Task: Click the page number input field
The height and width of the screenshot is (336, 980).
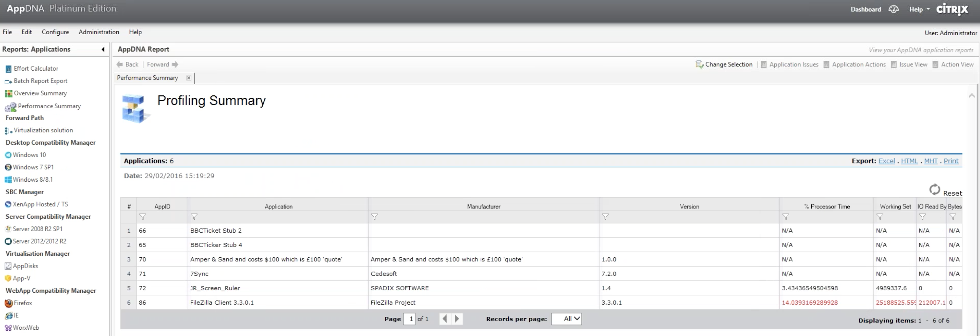Action: (409, 319)
